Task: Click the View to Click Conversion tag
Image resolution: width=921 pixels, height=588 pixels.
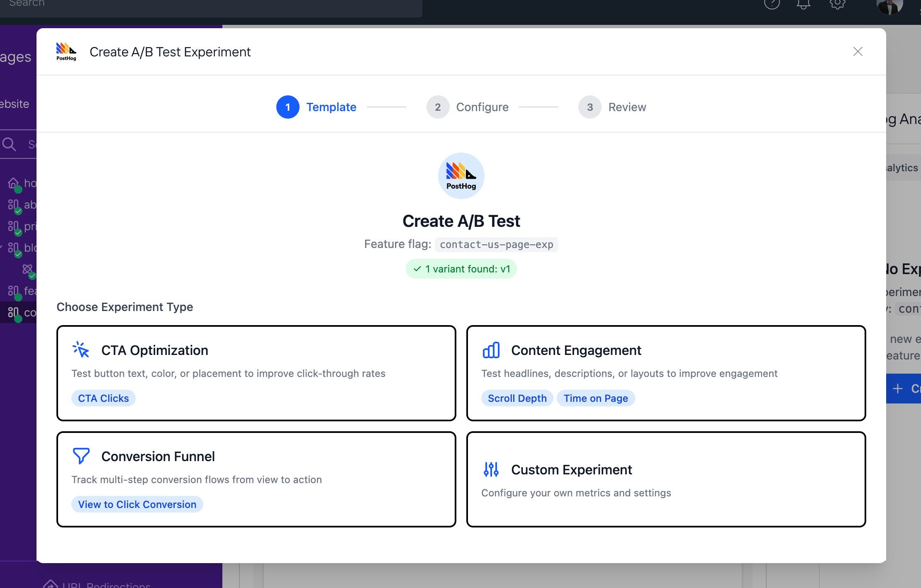Action: (x=137, y=504)
